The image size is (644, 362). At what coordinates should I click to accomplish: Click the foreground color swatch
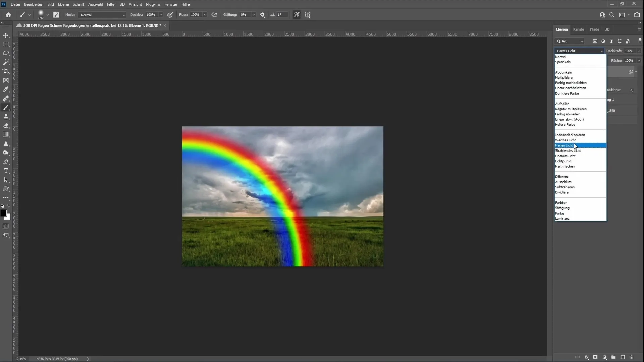[4, 213]
